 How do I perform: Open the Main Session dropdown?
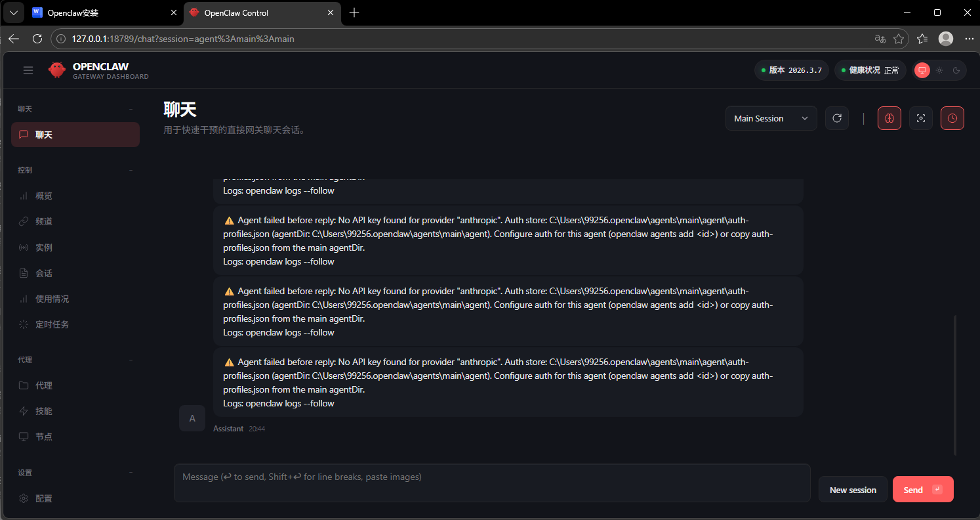pos(771,118)
